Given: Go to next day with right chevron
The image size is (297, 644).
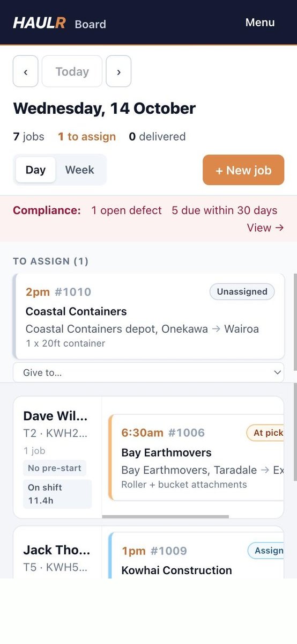Looking at the screenshot, I should tap(118, 71).
